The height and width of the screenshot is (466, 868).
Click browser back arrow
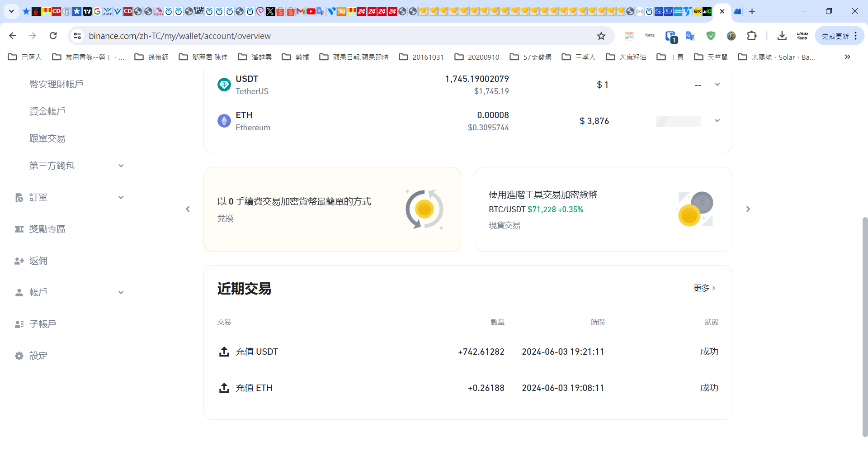pos(13,36)
